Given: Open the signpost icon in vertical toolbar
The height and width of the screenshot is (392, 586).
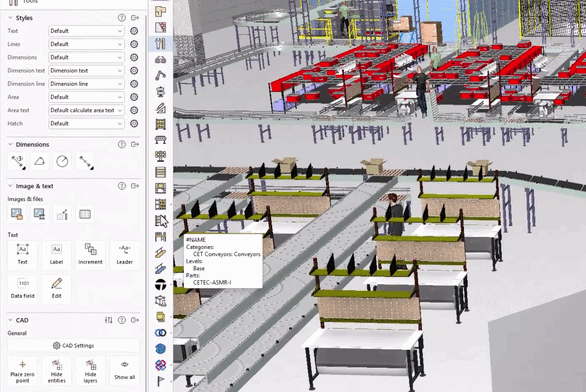Looking at the screenshot, I should 160,92.
